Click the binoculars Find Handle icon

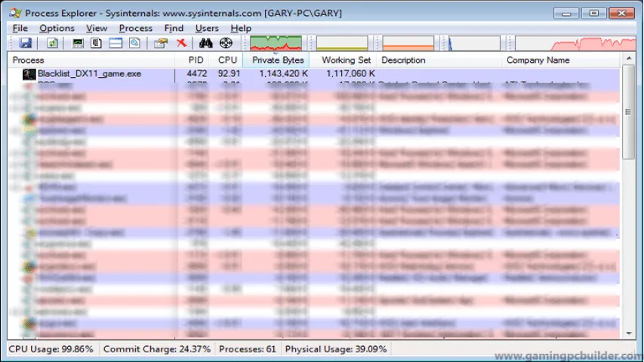(206, 43)
